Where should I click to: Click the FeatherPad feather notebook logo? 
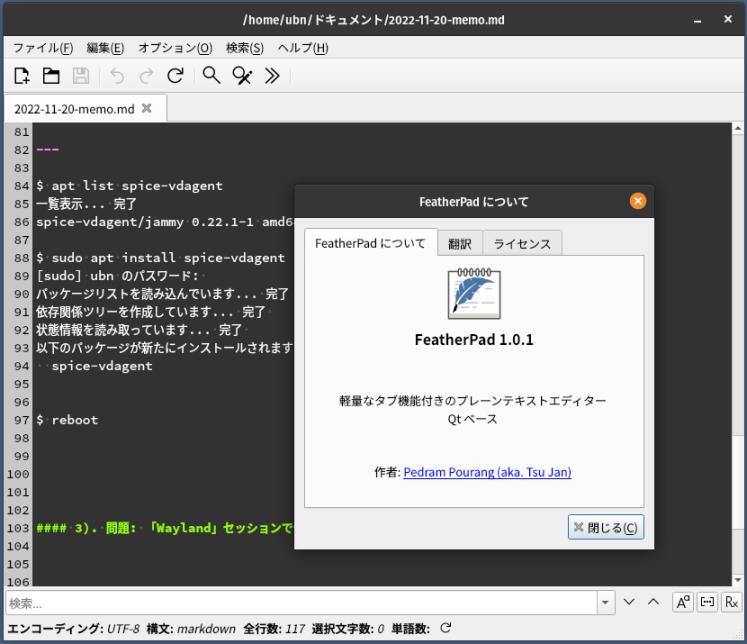tap(474, 293)
